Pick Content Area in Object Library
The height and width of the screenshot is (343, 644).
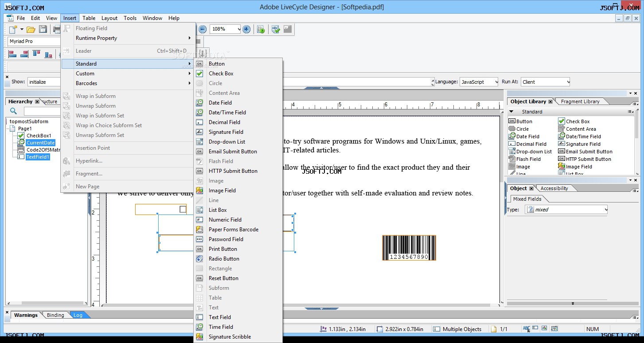click(577, 129)
